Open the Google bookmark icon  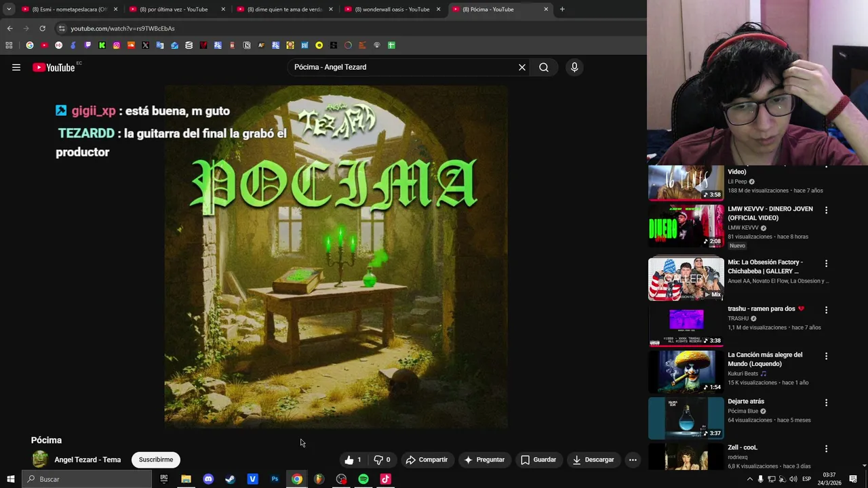[x=30, y=45]
